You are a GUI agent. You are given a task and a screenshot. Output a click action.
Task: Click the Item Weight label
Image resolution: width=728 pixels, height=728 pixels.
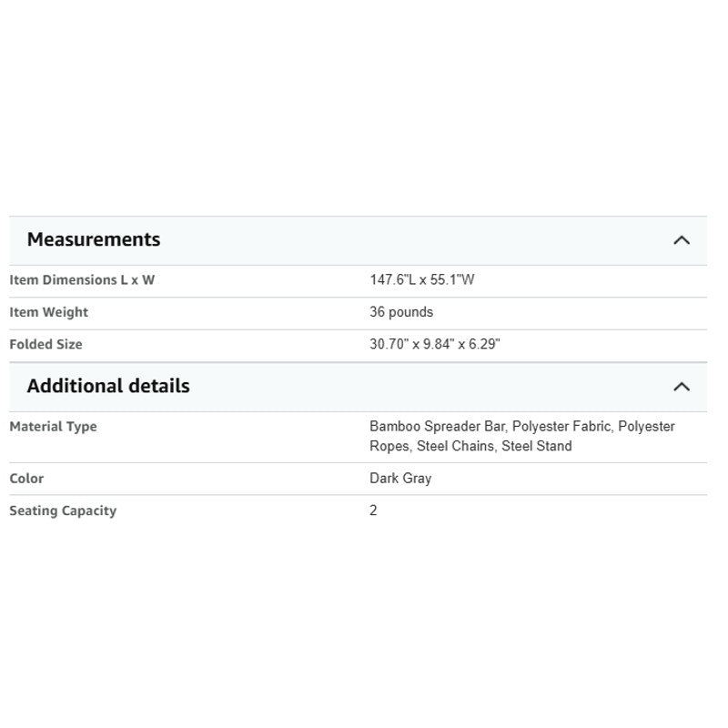[x=49, y=312]
